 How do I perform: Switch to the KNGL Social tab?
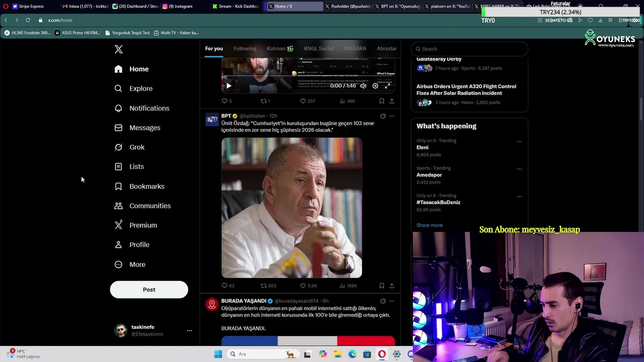(318, 48)
